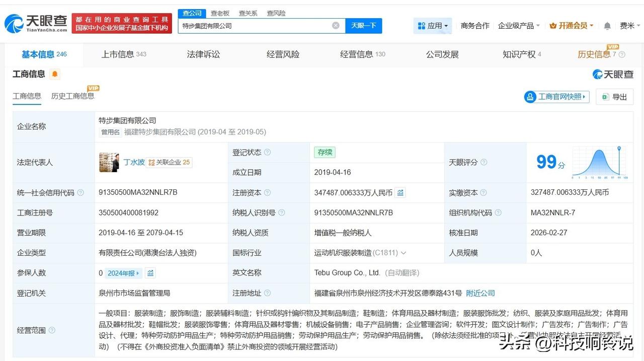This screenshot has height=361, width=644.
Task: Open the 经营风险 tab
Action: click(283, 54)
